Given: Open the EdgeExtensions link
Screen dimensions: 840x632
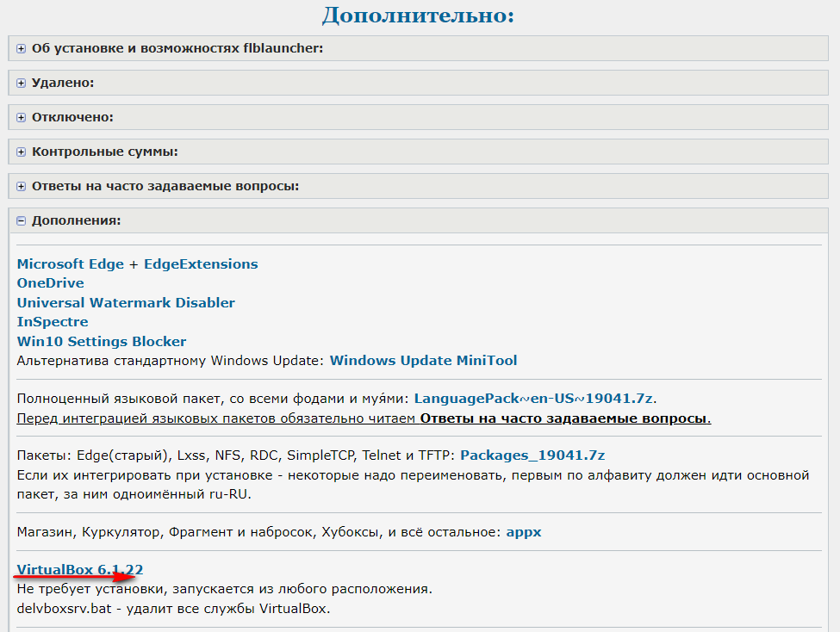Looking at the screenshot, I should coord(200,264).
